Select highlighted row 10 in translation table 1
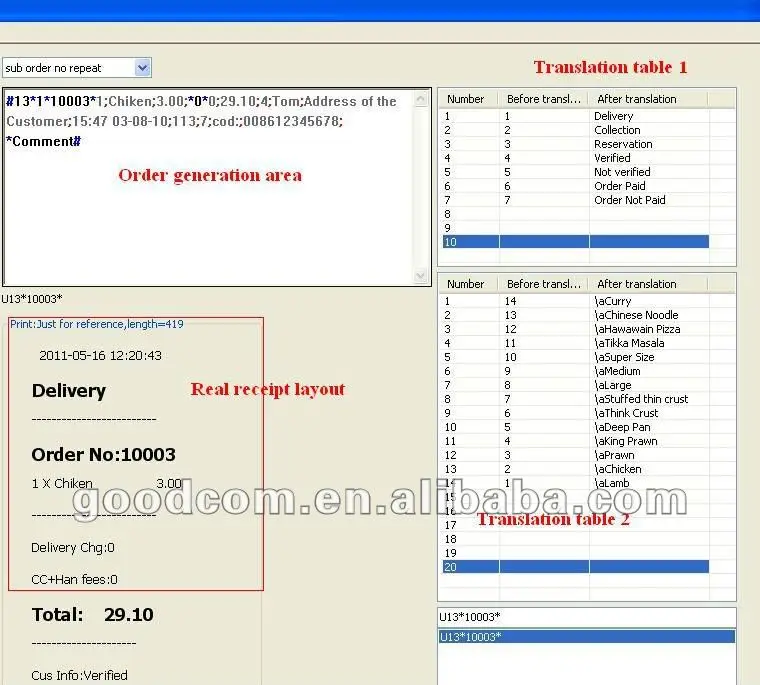The image size is (760, 685). (576, 242)
